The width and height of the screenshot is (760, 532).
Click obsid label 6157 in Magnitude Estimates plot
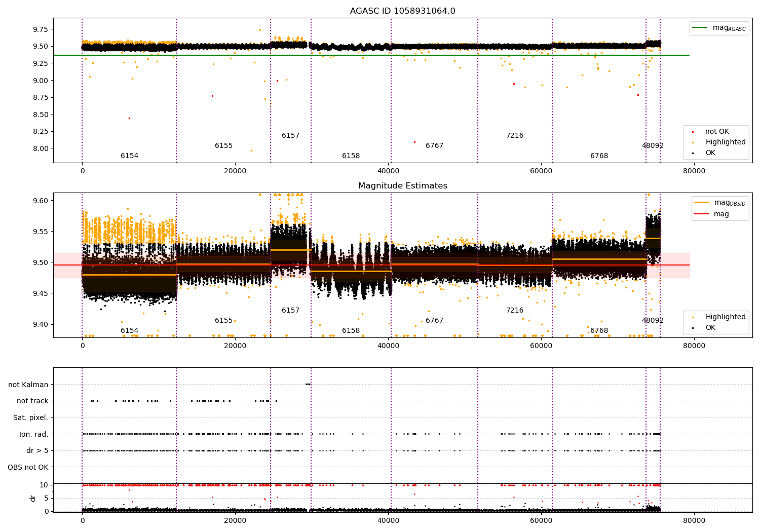(x=290, y=311)
